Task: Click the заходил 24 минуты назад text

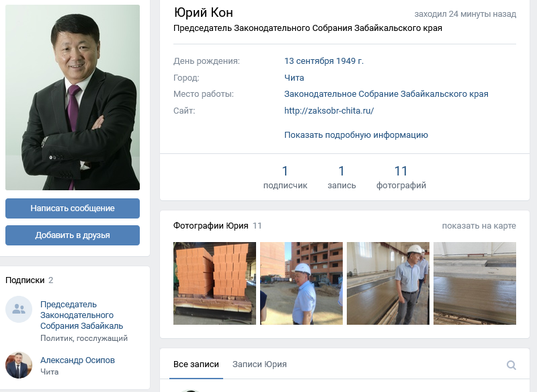Action: point(465,14)
